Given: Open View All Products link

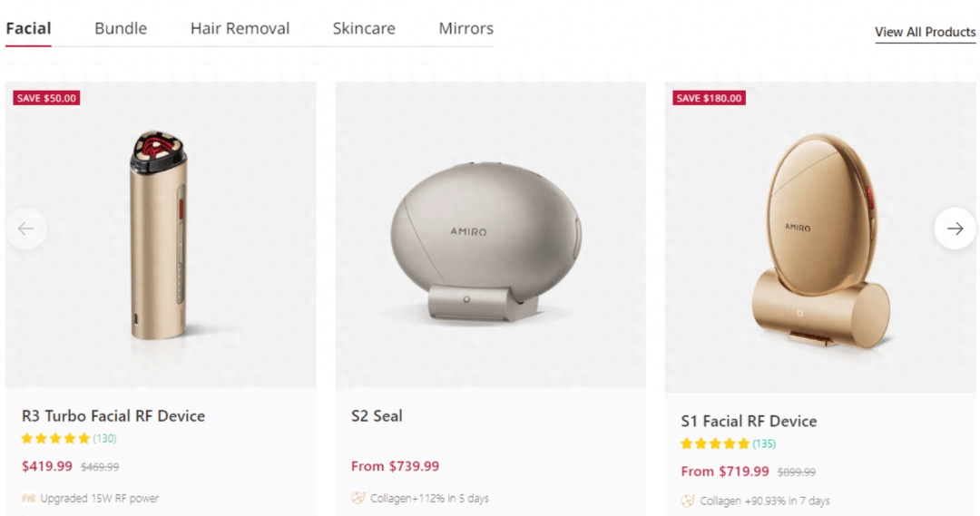Looking at the screenshot, I should pos(925,32).
